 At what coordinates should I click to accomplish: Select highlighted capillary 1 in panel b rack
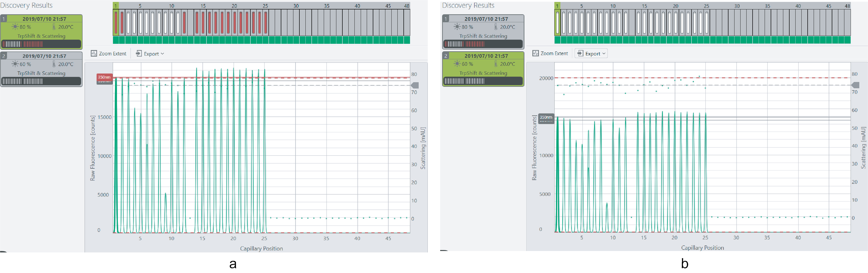coord(558,23)
